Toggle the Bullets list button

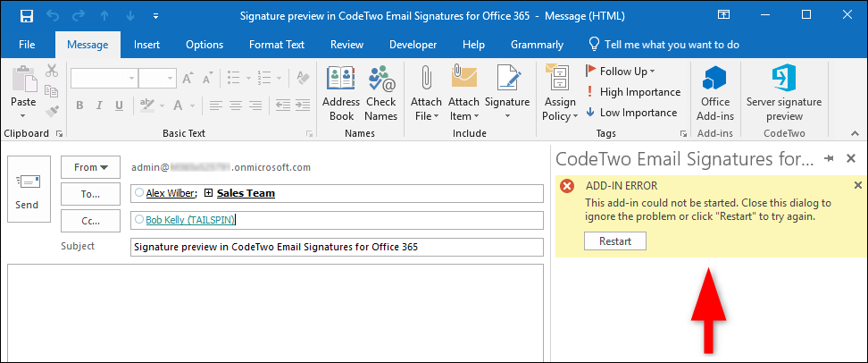point(234,78)
